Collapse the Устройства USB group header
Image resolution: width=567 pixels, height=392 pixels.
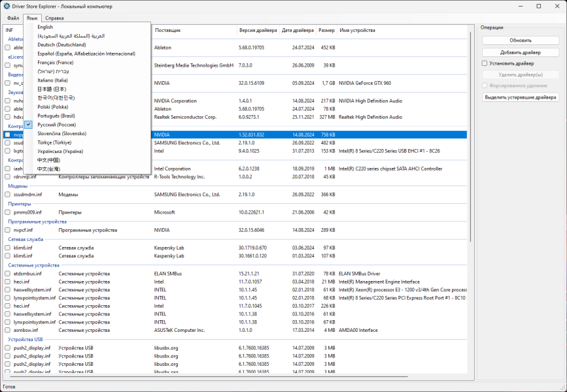click(x=26, y=339)
